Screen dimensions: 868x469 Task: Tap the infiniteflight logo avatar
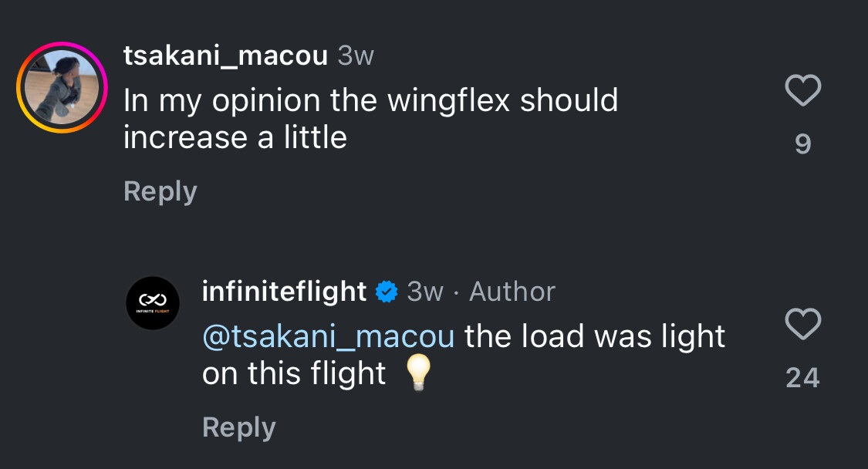(x=153, y=303)
